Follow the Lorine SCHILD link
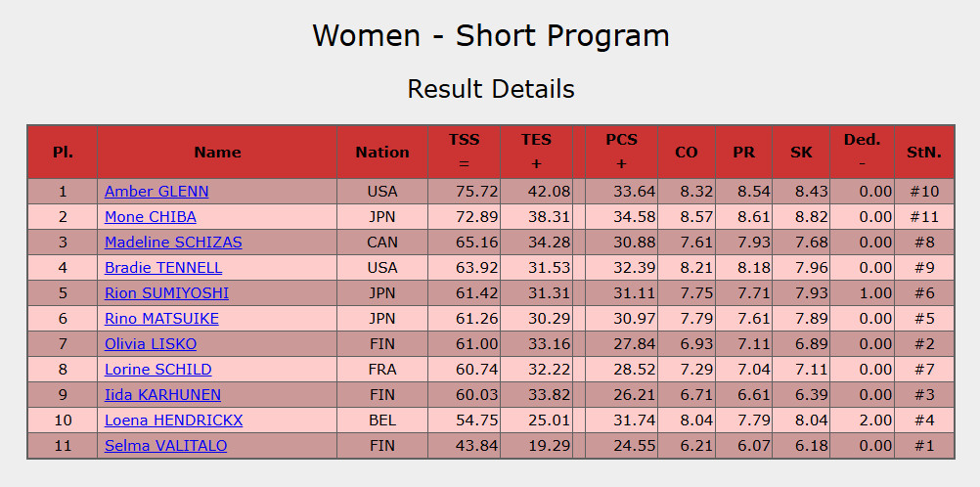The width and height of the screenshot is (980, 487). coord(158,370)
